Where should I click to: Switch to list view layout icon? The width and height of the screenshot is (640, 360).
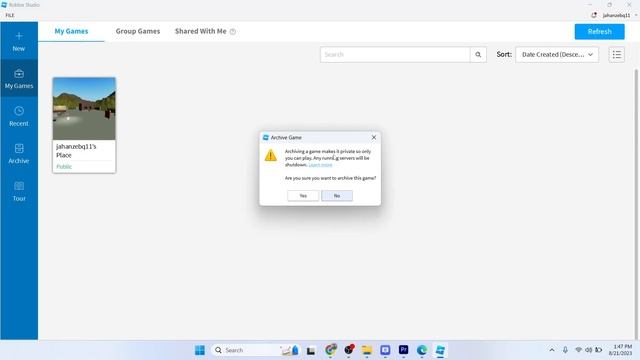point(616,55)
